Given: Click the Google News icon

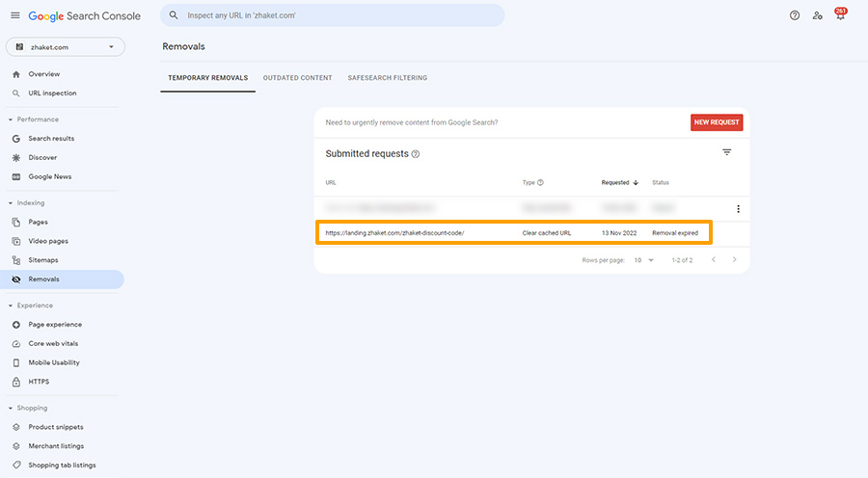Looking at the screenshot, I should click(16, 177).
